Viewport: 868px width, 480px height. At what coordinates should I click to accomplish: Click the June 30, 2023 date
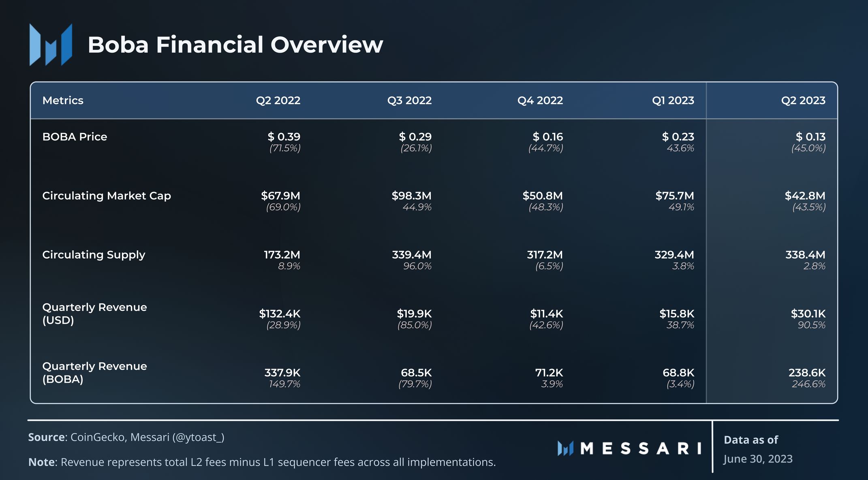pyautogui.click(x=758, y=459)
